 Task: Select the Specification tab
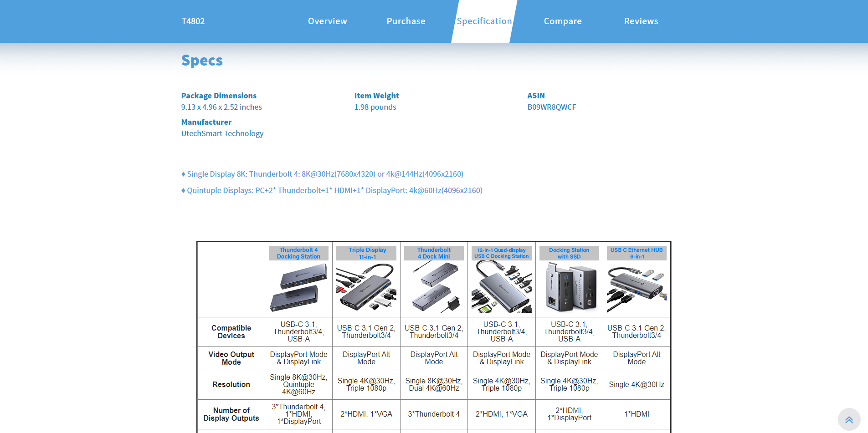(x=484, y=21)
